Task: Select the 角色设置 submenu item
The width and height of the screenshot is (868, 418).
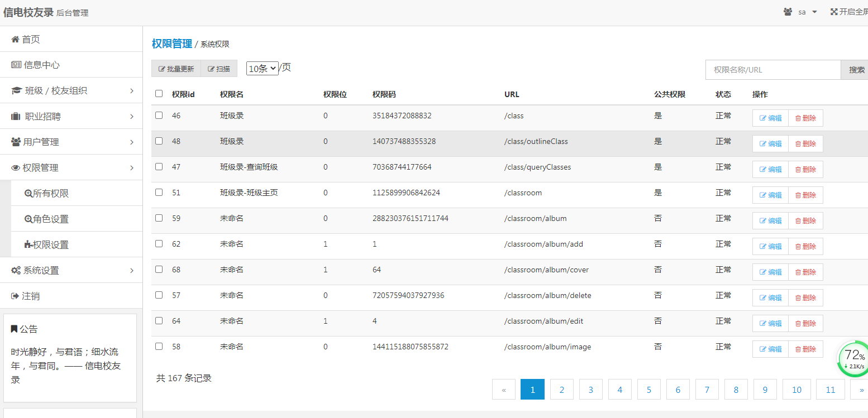Action: (x=77, y=219)
